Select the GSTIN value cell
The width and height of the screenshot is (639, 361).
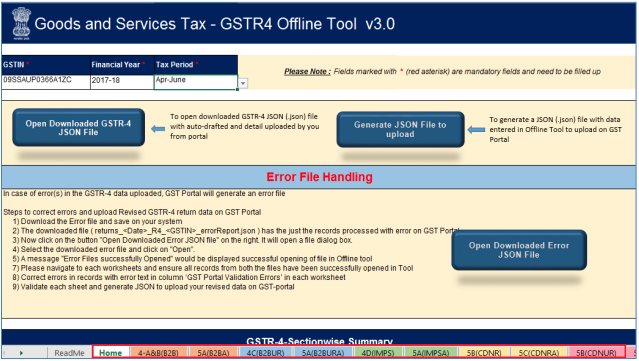pos(46,81)
